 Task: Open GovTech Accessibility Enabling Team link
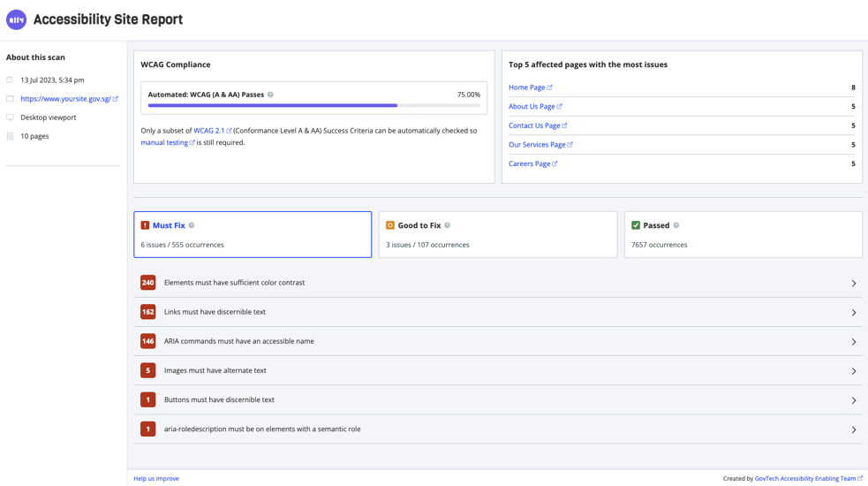[805, 478]
